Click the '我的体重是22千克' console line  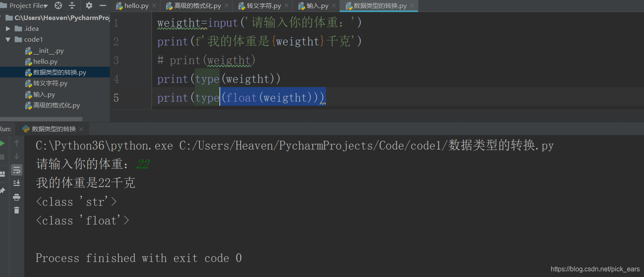(86, 183)
